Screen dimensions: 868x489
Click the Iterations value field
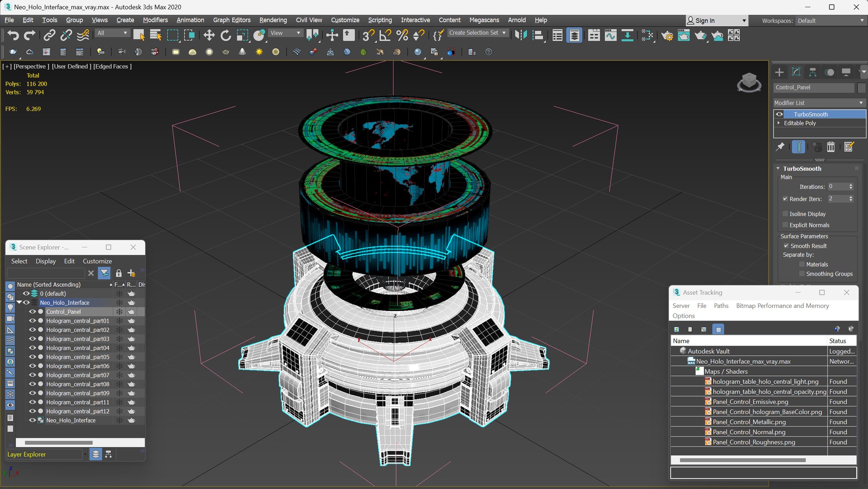[x=837, y=187]
